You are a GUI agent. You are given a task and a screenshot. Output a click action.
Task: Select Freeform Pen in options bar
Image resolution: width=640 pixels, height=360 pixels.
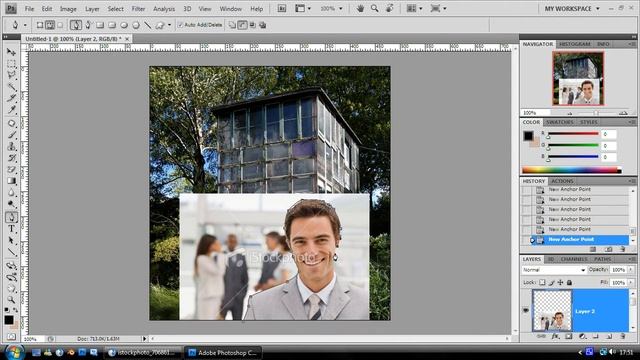click(88, 25)
